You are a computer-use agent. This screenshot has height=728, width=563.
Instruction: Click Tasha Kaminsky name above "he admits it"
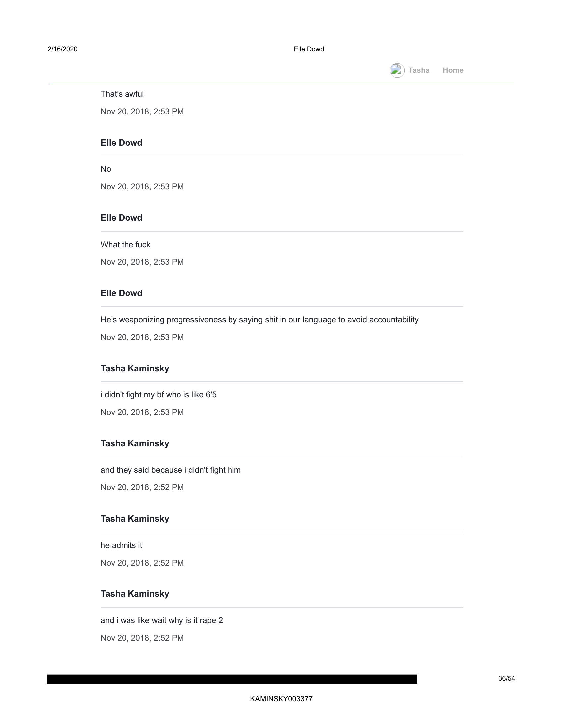click(135, 519)
